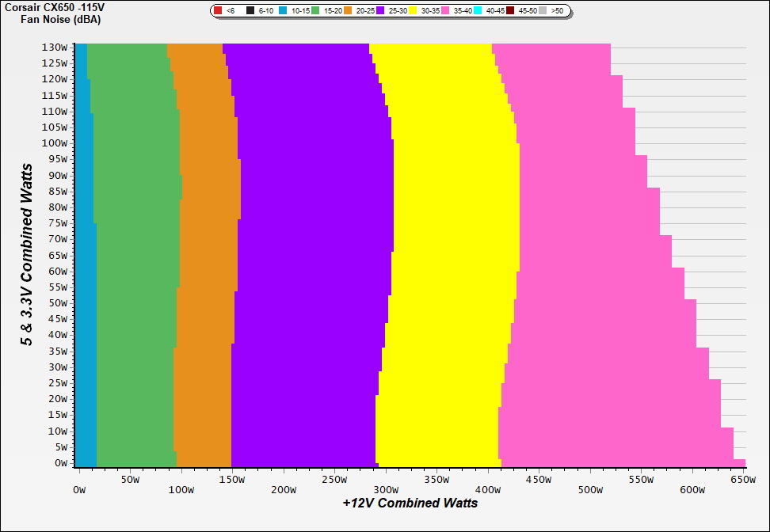770x532 pixels.
Task: Click the Corsair CX650 -115V chart title
Action: click(x=54, y=7)
